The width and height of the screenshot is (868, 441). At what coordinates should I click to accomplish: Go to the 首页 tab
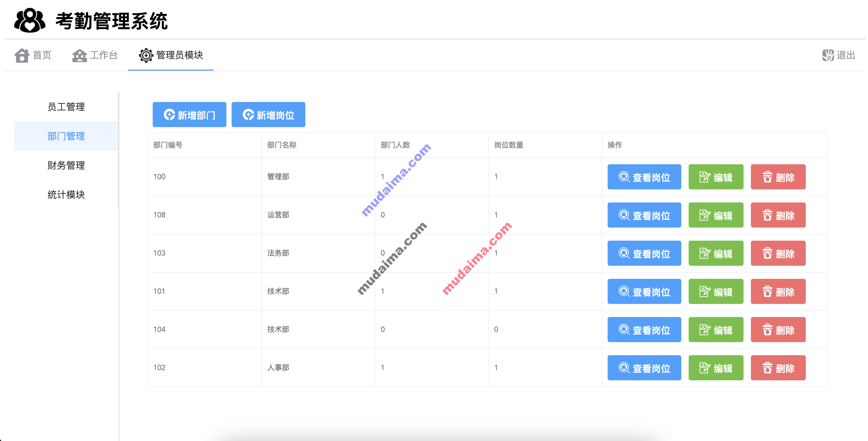click(x=33, y=55)
